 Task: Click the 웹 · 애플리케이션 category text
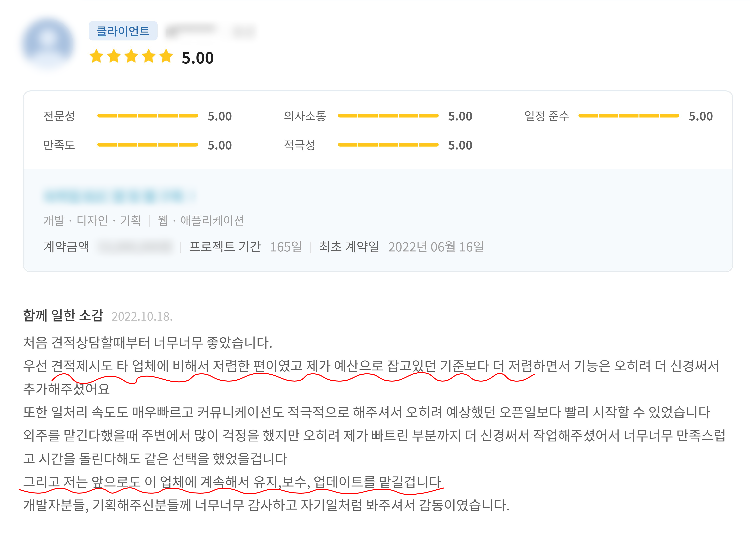201,220
